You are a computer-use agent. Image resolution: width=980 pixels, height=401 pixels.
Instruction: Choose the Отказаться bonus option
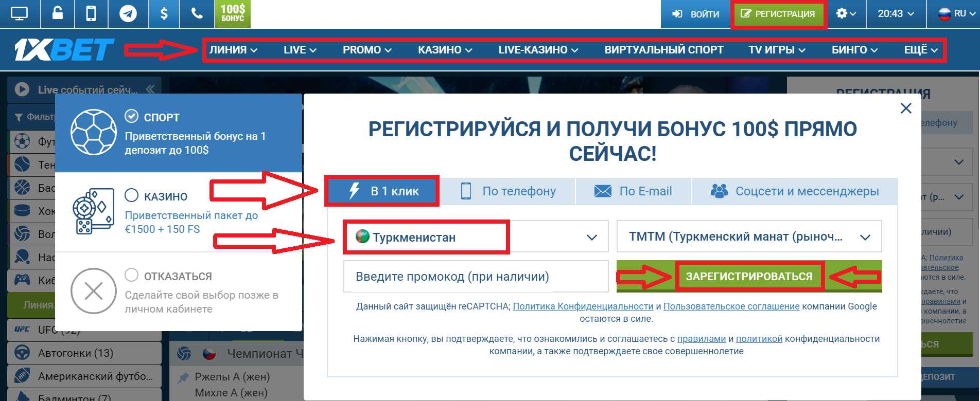tap(178, 291)
